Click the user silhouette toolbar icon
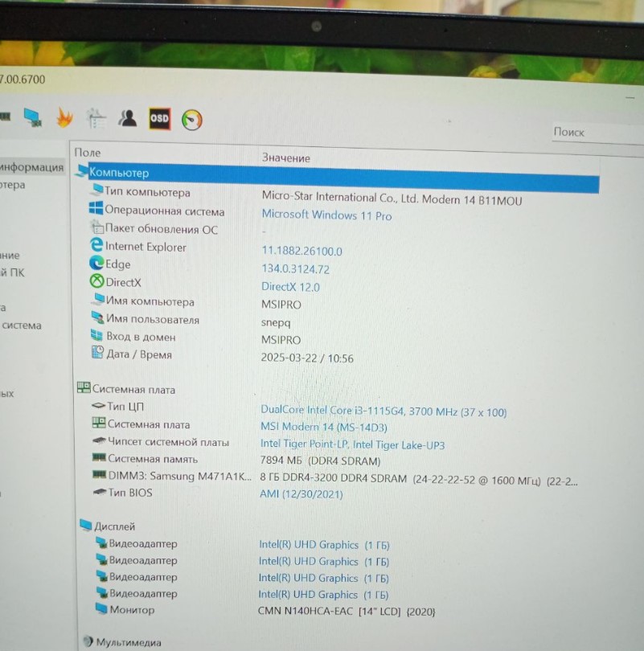Viewport: 644px width, 651px height. coord(127,118)
